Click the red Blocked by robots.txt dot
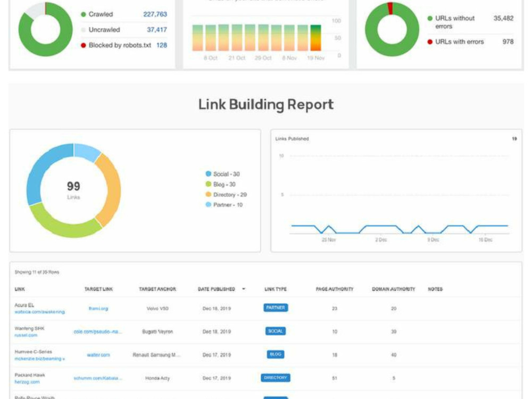The image size is (532, 399). click(x=84, y=45)
